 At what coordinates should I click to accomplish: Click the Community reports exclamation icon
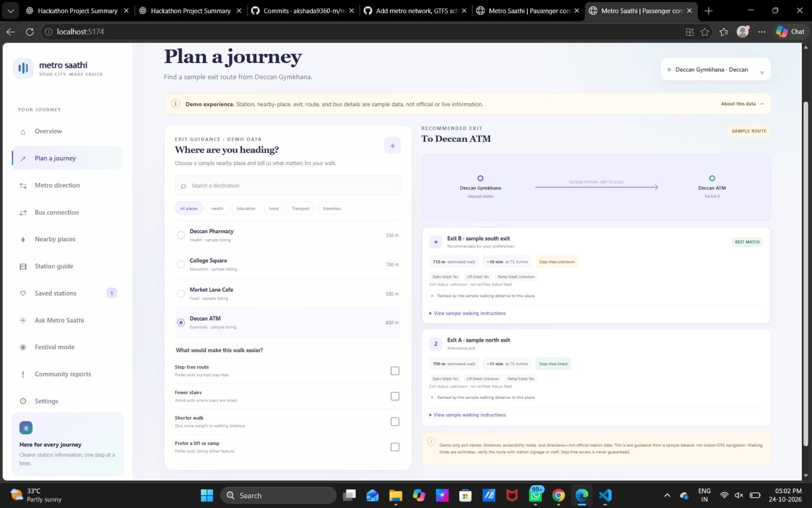point(23,374)
